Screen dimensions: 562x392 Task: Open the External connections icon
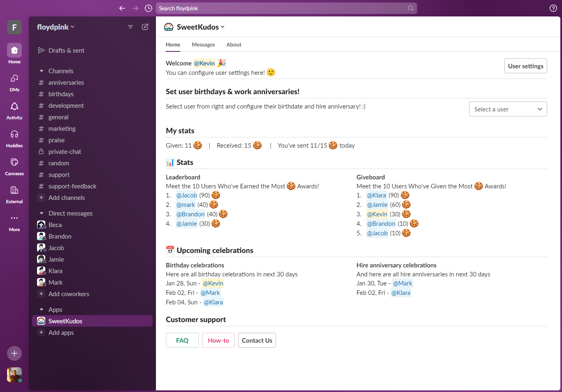tap(14, 191)
